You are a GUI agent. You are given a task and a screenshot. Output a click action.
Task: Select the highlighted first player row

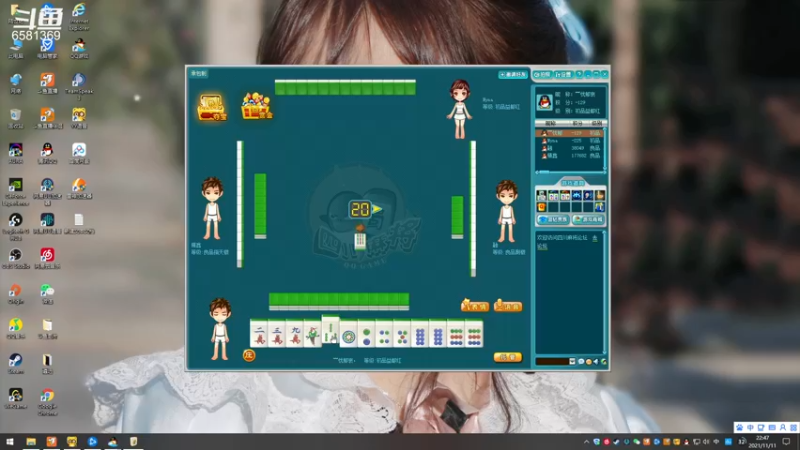[569, 133]
